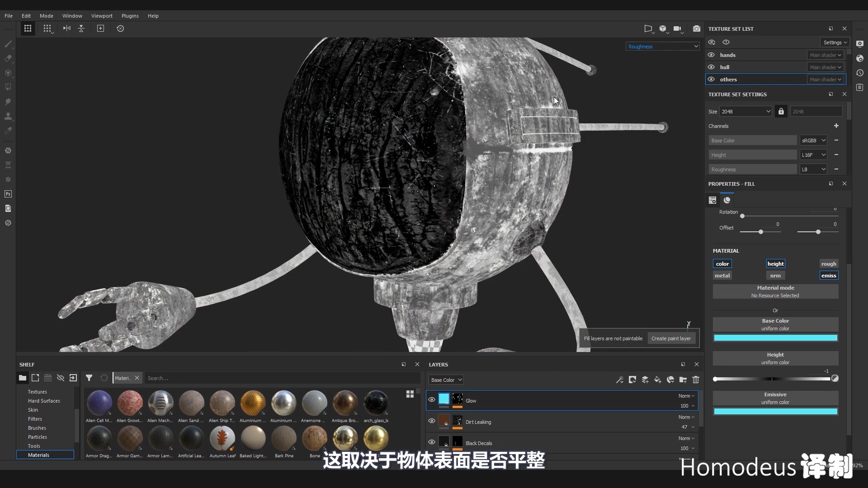This screenshot has height=488, width=868.
Task: Add a folder group in Layers
Action: coord(683,380)
